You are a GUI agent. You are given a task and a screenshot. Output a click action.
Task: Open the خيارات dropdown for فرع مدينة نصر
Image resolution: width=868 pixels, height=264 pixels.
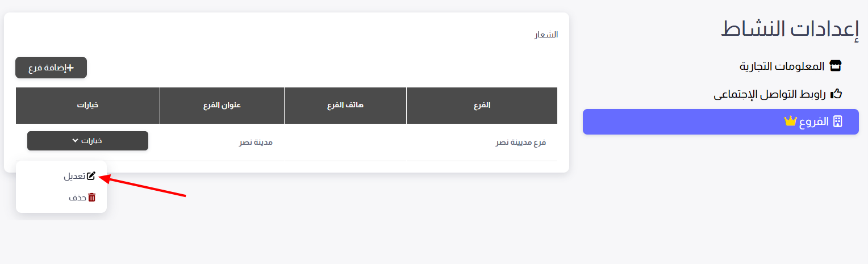(87, 141)
